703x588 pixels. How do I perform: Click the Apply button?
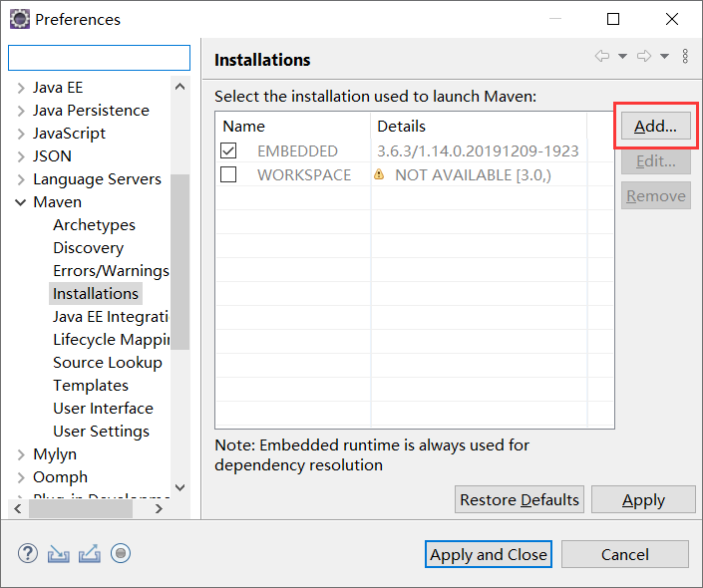coord(643,499)
